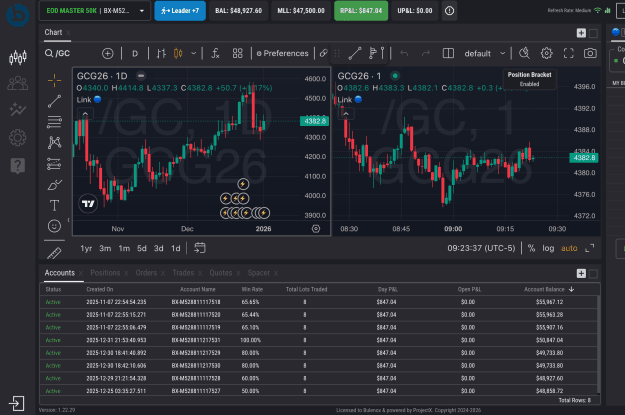Screen dimensions: 625x415
Task: Click the undo arrow
Action: tap(404, 53)
